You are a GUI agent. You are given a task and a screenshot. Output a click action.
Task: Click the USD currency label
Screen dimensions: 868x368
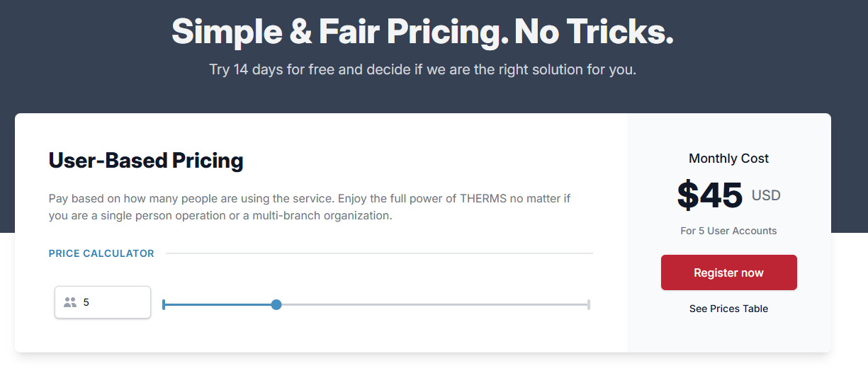pos(766,195)
